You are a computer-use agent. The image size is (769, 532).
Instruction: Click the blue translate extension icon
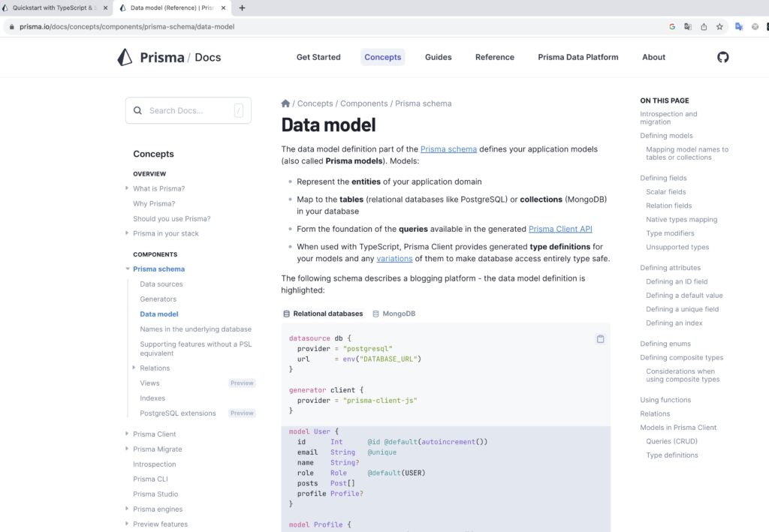[738, 26]
